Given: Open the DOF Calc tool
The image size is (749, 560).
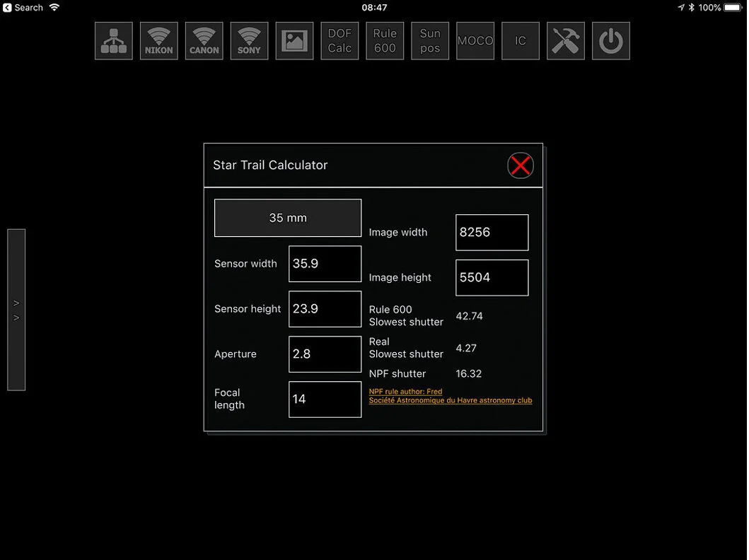Looking at the screenshot, I should (x=339, y=40).
